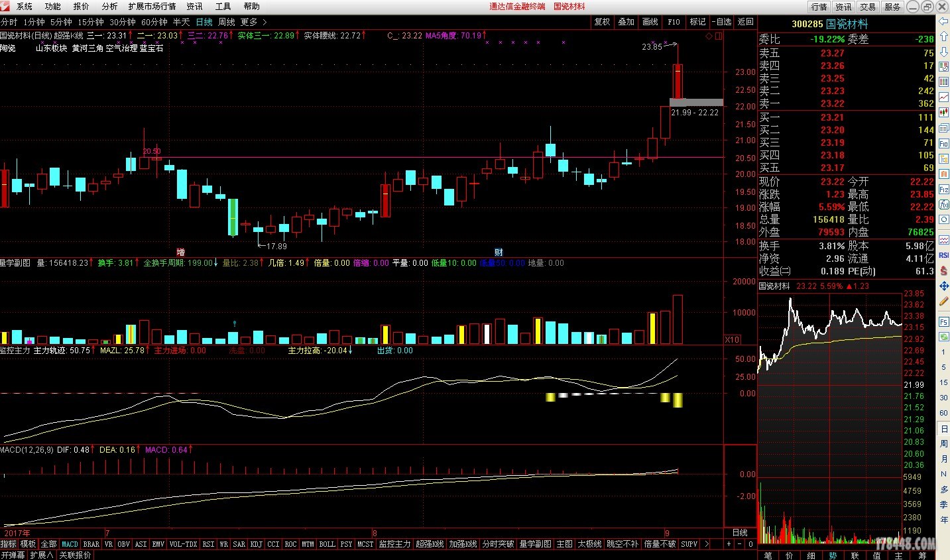Click the circle icon below f(x) in sidebar
The height and width of the screenshot is (560, 950).
click(x=943, y=219)
